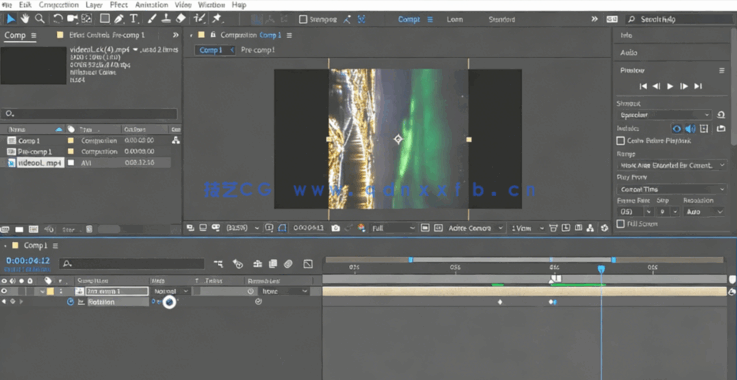Open the Edit menu

[x=25, y=5]
